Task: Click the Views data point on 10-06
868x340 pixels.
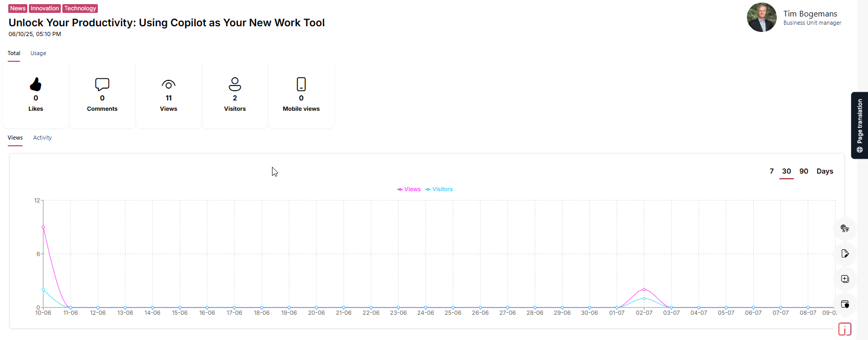Action: point(43,227)
